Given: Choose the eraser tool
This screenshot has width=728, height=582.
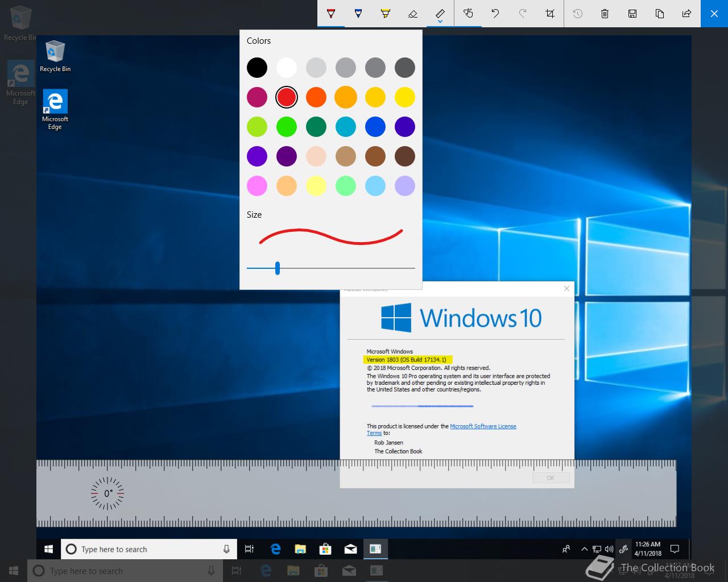Looking at the screenshot, I should pos(413,13).
